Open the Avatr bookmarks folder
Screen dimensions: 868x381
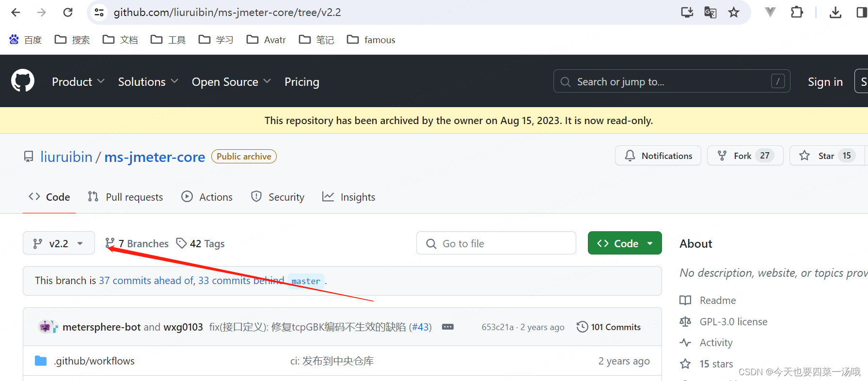click(266, 40)
